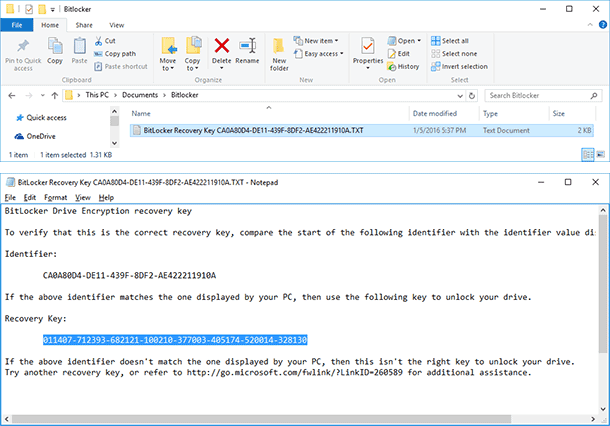Click Select none

tap(454, 54)
